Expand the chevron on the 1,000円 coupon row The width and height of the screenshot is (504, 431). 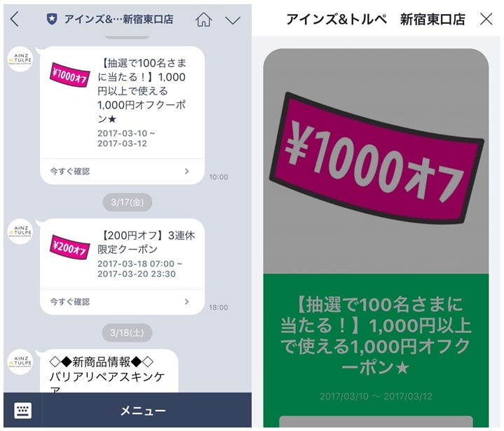(186, 171)
